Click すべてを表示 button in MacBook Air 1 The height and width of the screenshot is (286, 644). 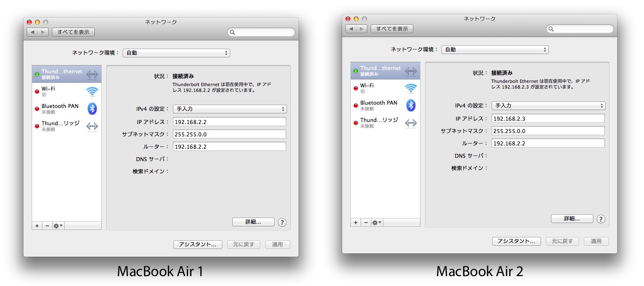pos(73,32)
